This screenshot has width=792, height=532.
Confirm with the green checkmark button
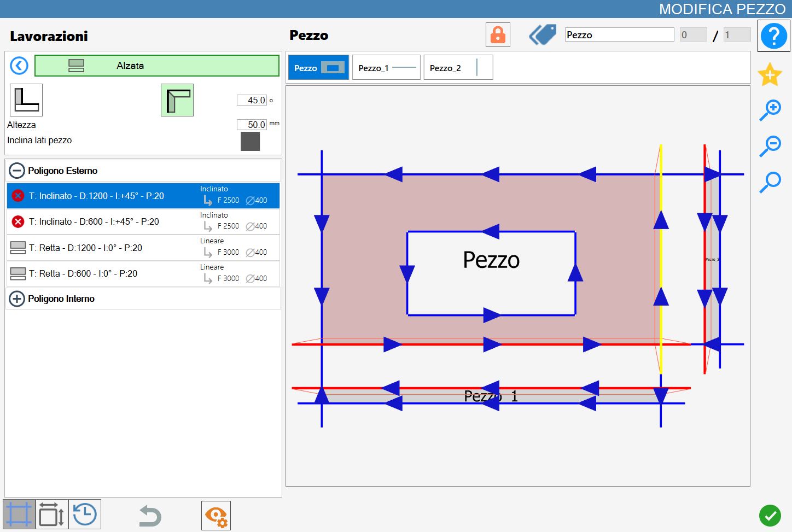click(770, 515)
